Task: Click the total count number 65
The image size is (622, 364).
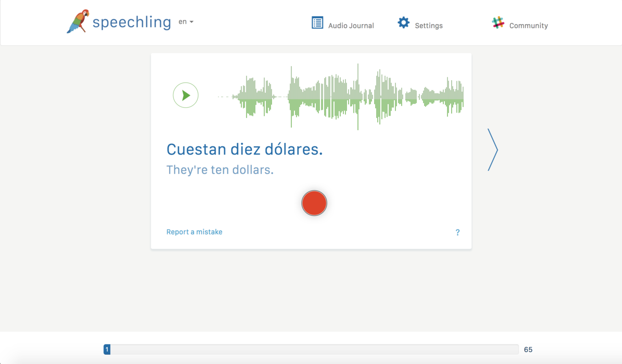Action: (528, 349)
